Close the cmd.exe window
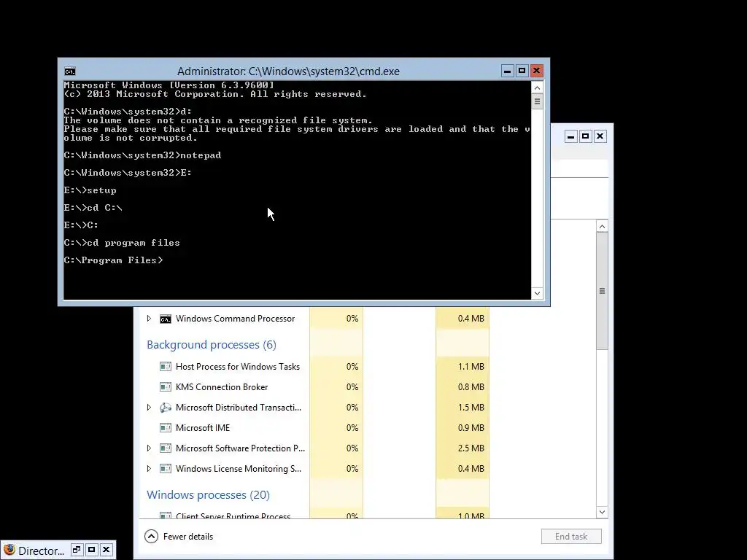Image resolution: width=747 pixels, height=560 pixels. [x=536, y=71]
